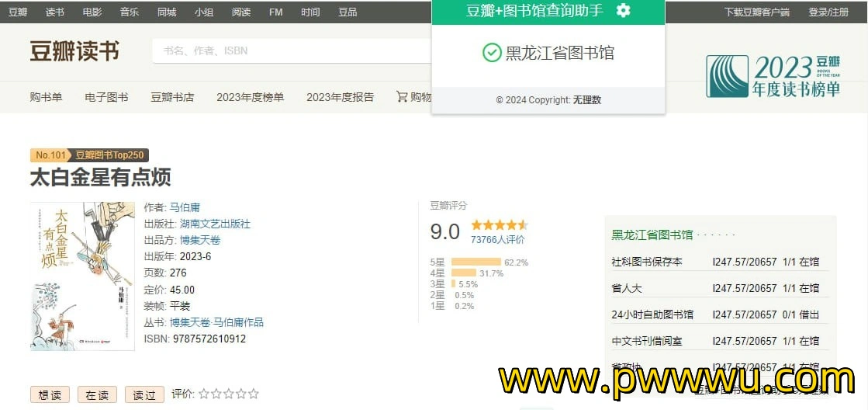Click the 借出 status text

[809, 314]
